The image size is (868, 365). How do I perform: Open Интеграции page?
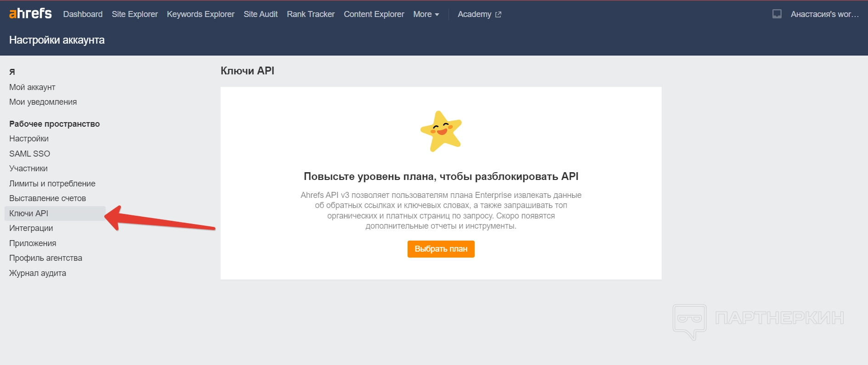click(31, 228)
